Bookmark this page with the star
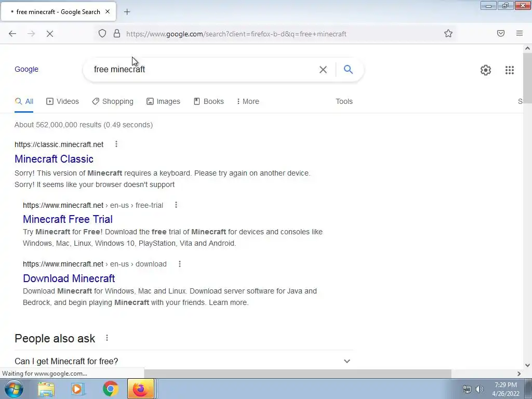The width and height of the screenshot is (532, 399). pyautogui.click(x=448, y=33)
